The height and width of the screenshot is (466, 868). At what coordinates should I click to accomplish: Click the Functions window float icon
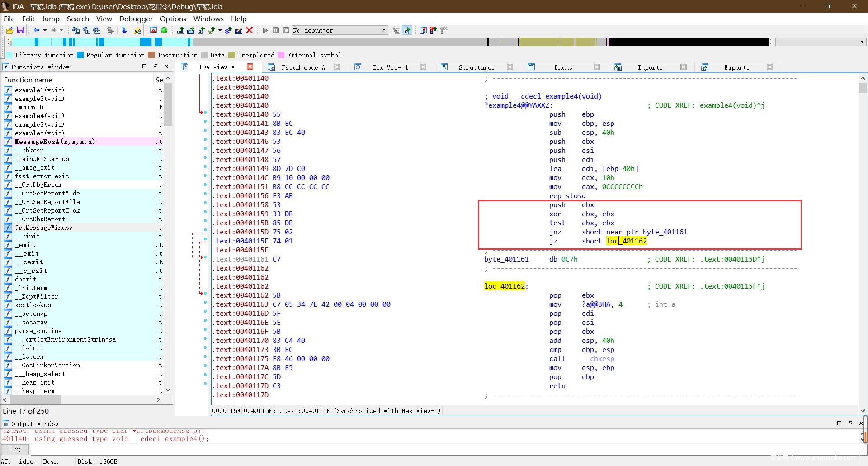(x=156, y=67)
